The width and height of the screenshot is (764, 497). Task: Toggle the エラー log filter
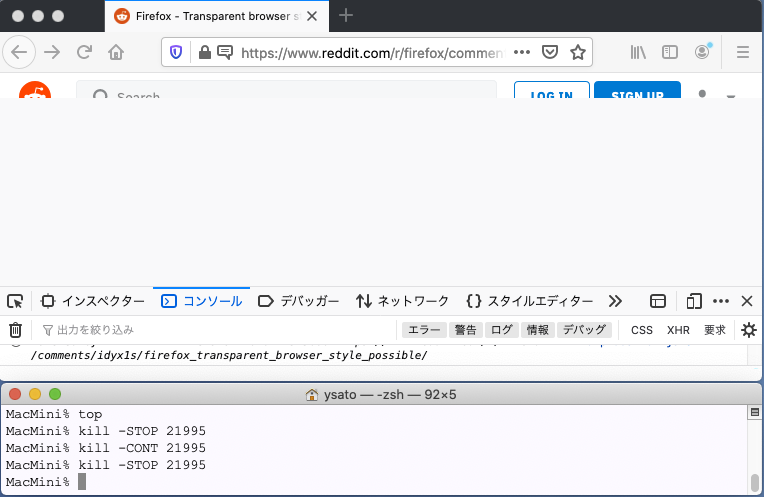click(x=424, y=330)
